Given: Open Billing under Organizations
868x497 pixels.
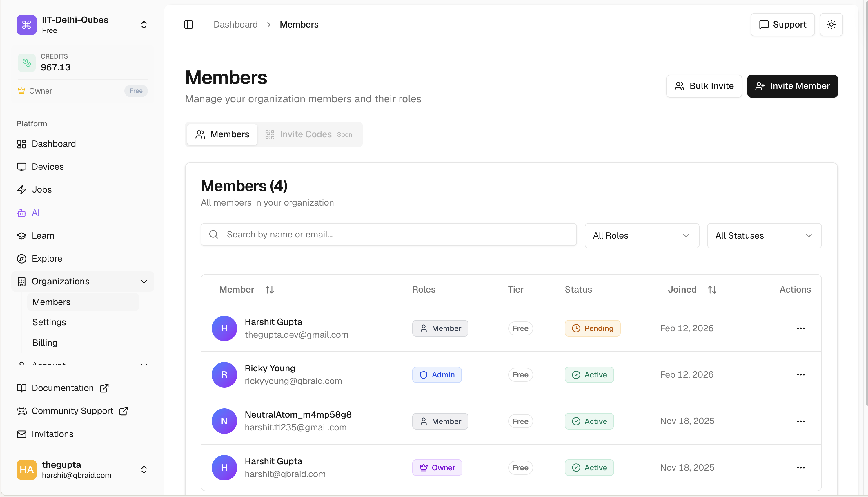Looking at the screenshot, I should 45,343.
